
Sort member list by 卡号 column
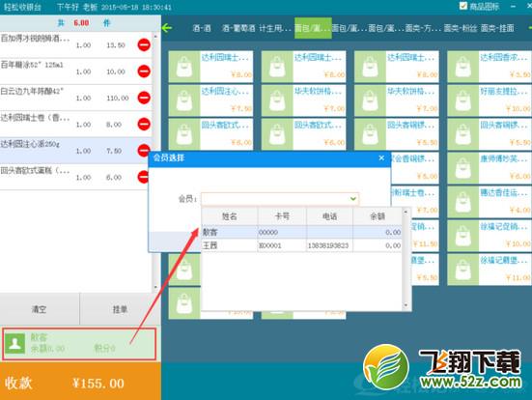(x=282, y=216)
